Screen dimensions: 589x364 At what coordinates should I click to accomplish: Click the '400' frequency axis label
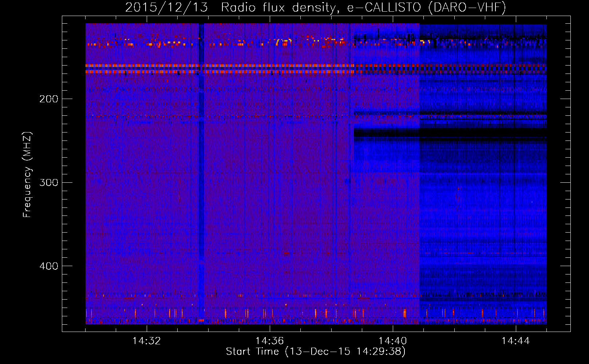(x=48, y=266)
